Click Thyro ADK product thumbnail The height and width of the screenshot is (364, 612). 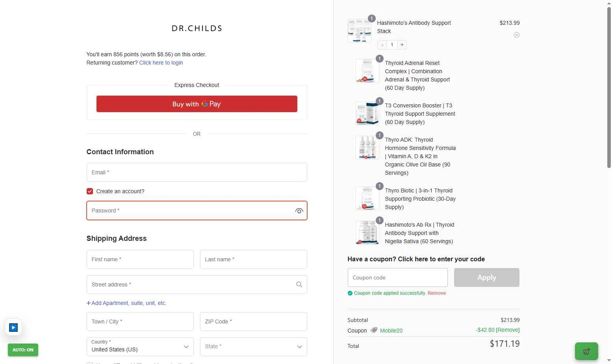(x=367, y=148)
